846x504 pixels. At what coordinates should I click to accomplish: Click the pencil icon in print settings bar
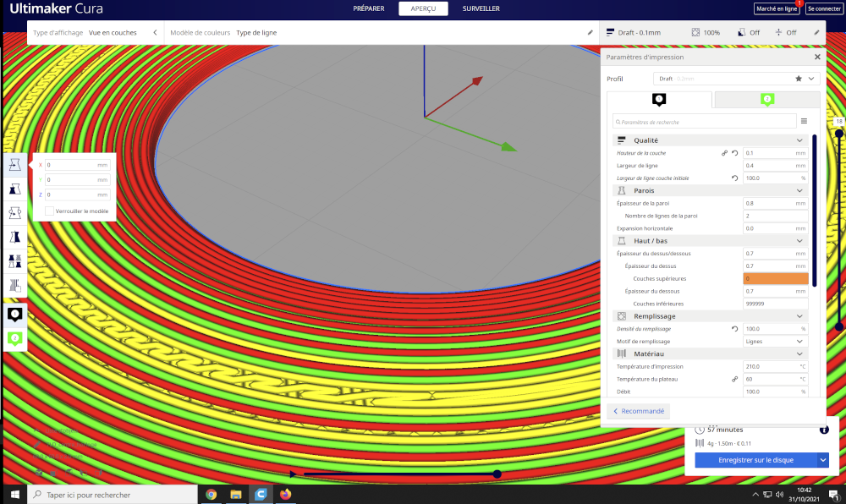[817, 32]
